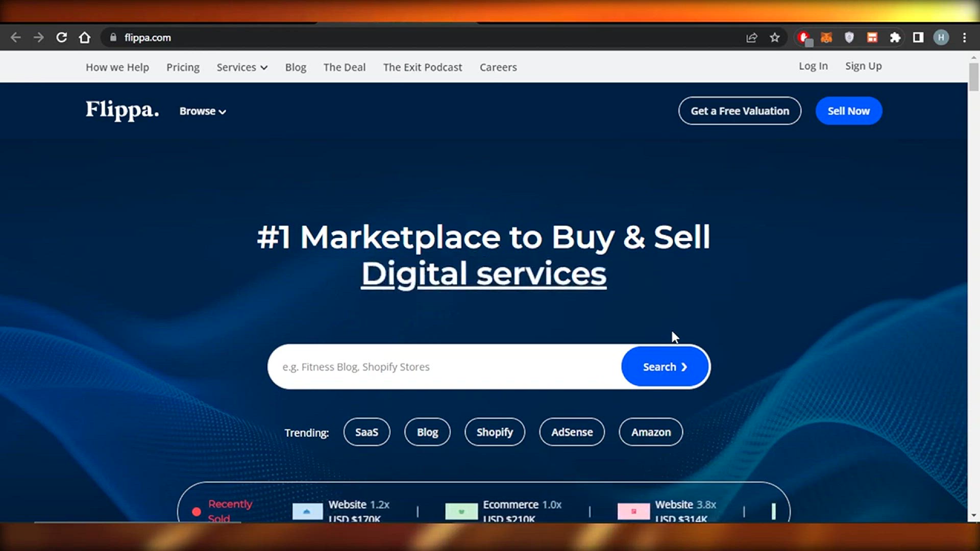This screenshot has height=551, width=980.
Task: Toggle the browser side panel icon
Action: (x=918, y=37)
